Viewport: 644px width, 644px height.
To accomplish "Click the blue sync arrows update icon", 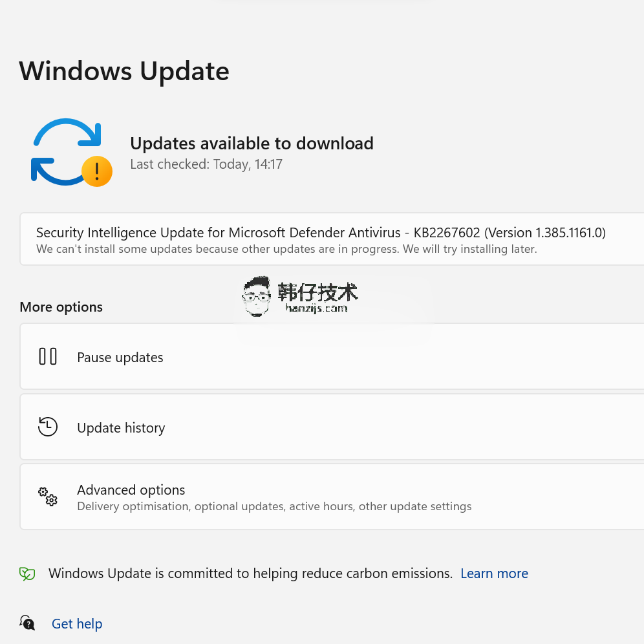I will [67, 151].
